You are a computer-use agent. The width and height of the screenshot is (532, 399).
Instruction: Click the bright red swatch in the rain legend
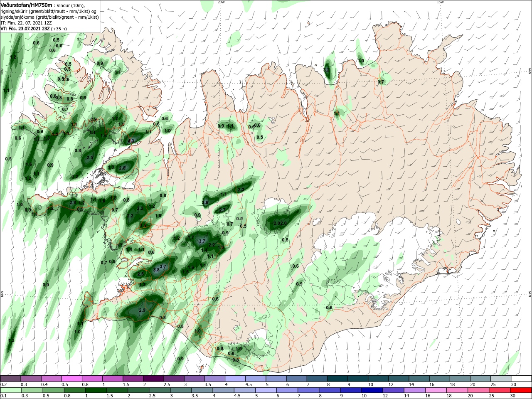click(x=521, y=390)
